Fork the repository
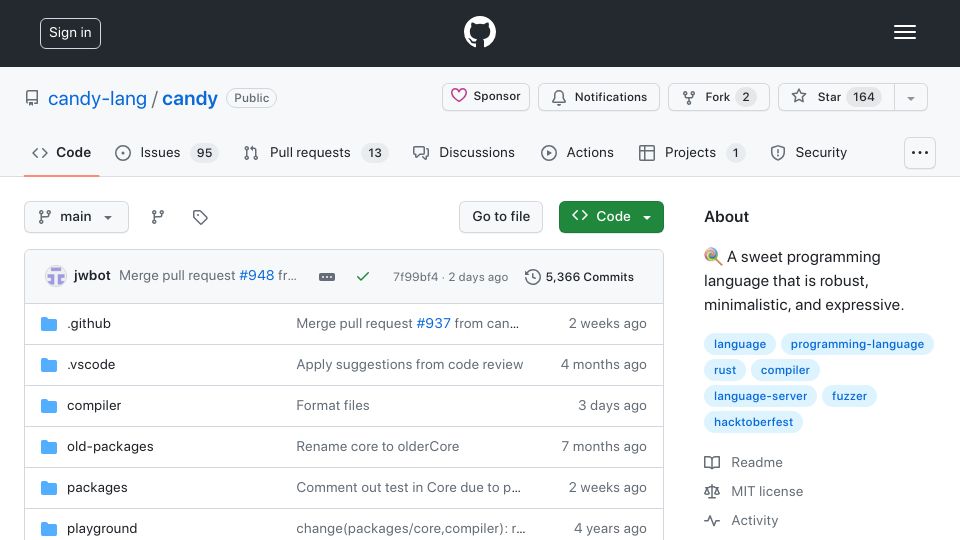This screenshot has width=960, height=540. pyautogui.click(x=719, y=97)
